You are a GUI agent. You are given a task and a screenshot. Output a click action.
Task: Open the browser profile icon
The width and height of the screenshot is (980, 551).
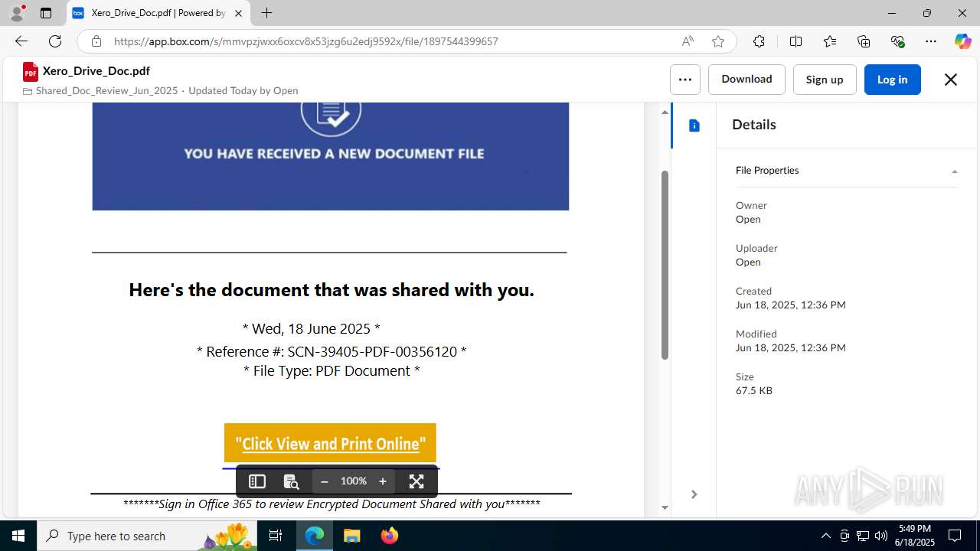(17, 13)
